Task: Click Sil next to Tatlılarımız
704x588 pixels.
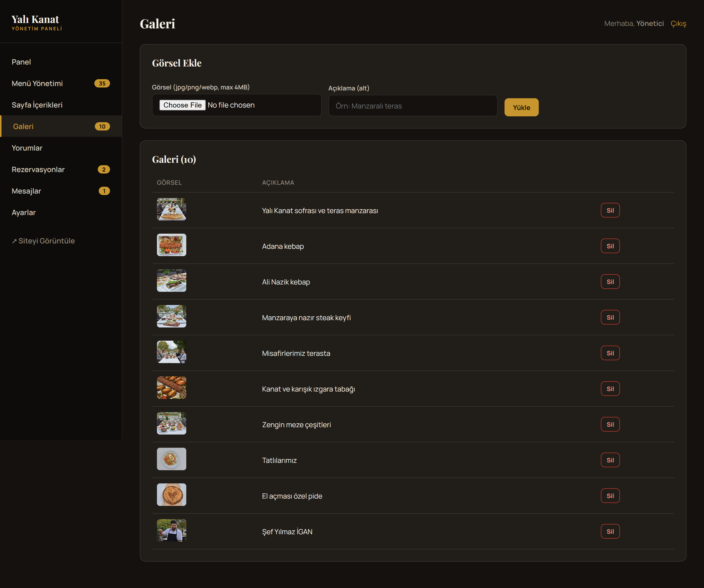Action: click(610, 460)
